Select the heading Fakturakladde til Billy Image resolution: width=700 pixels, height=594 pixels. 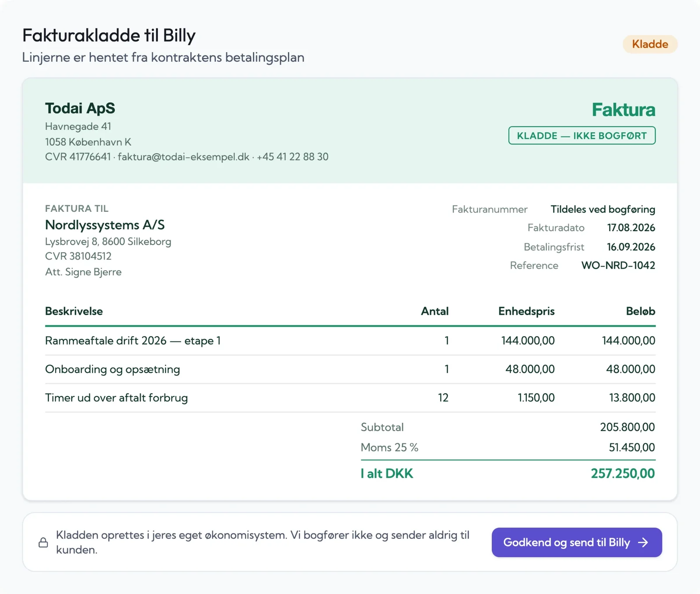click(x=109, y=35)
